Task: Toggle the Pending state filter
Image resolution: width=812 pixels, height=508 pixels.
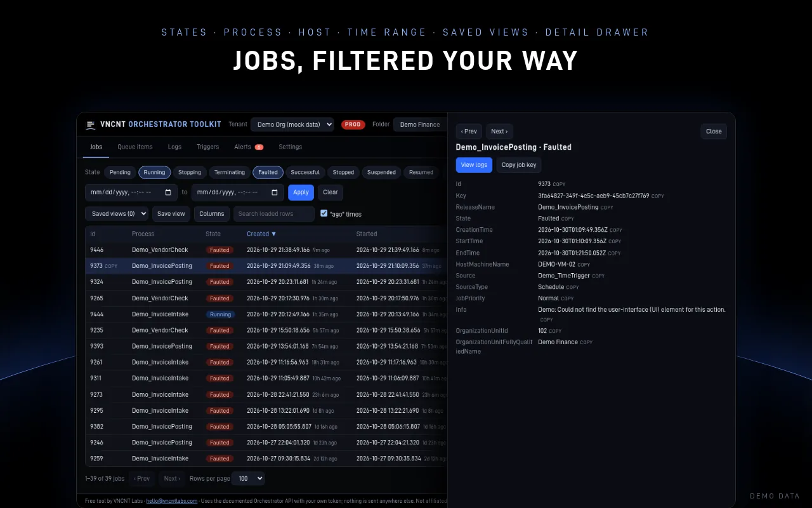Action: click(x=120, y=172)
